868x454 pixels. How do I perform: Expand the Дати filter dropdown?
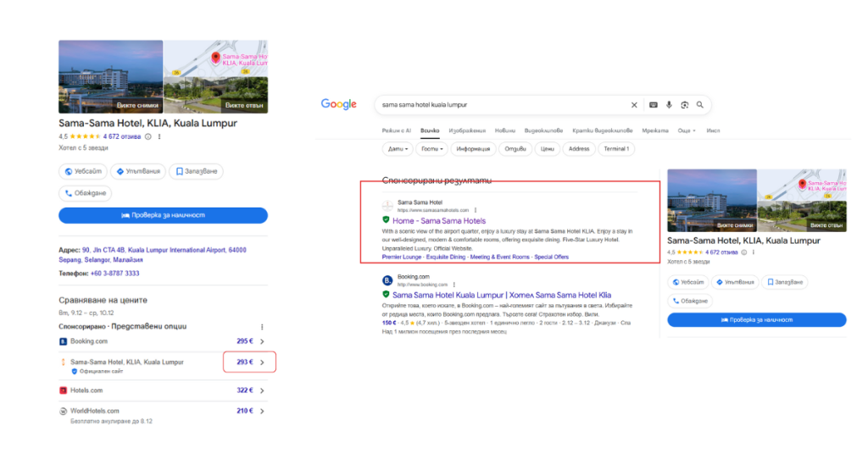(398, 149)
